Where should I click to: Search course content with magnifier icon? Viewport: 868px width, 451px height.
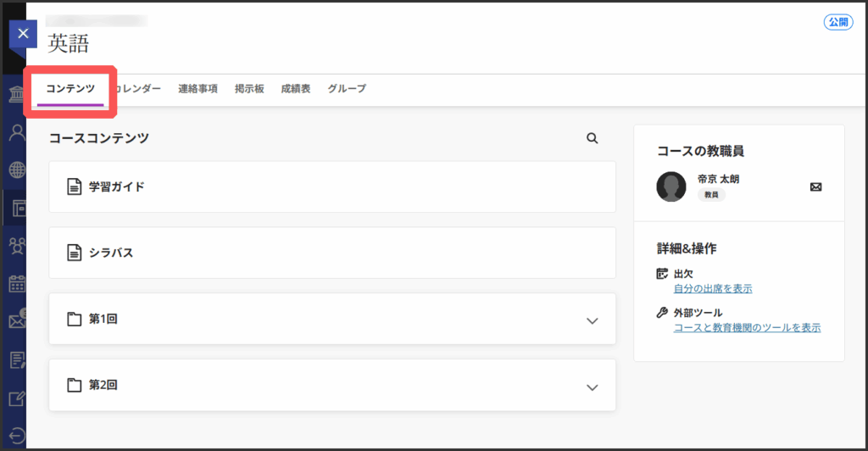(x=593, y=138)
